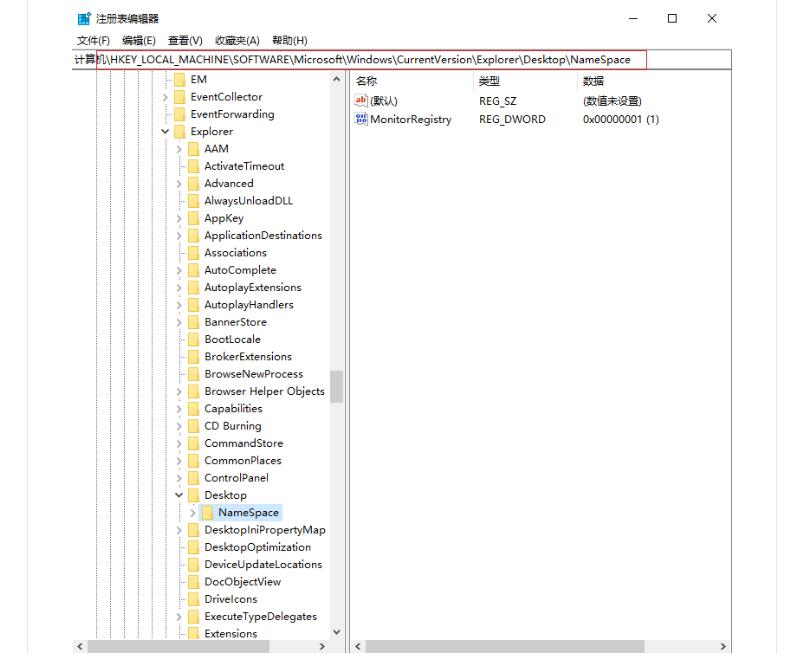Click the tree pane vertical scrollbar thumb
The width and height of the screenshot is (795, 654).
tap(336, 386)
